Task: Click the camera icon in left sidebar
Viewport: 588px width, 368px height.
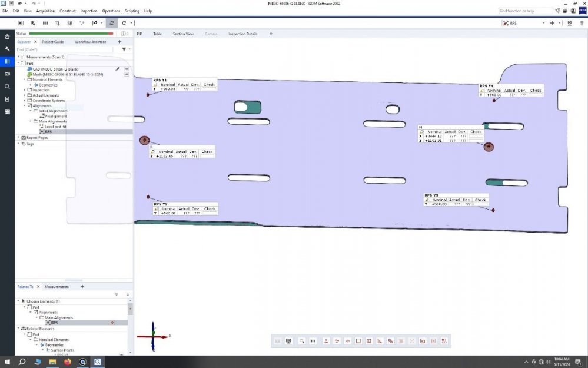Action: [x=7, y=74]
